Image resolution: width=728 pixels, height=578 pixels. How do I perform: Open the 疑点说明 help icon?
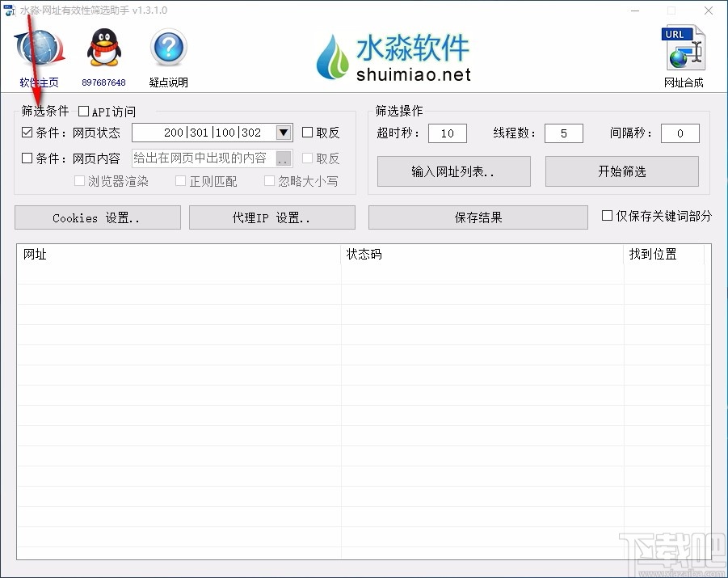point(167,50)
